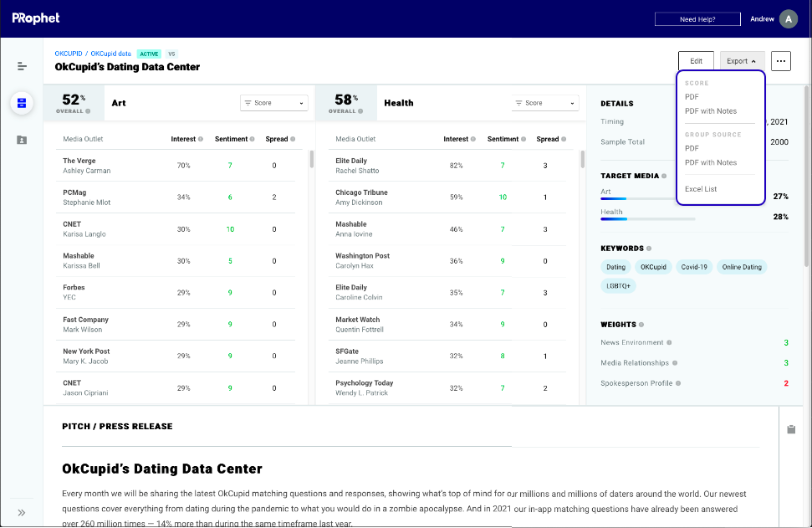Click info icon next to Health Interest column
This screenshot has height=528, width=812.
472,139
